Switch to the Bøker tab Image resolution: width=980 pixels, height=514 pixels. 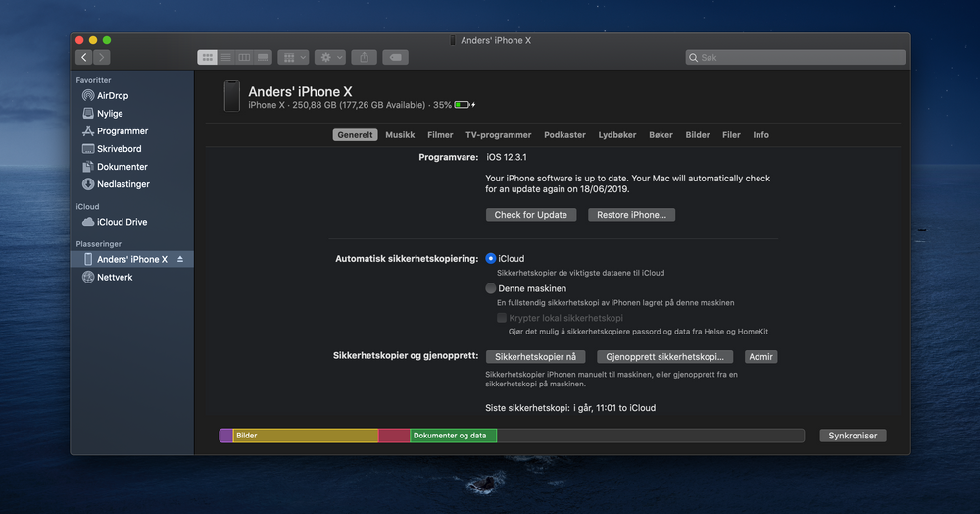pos(661,135)
